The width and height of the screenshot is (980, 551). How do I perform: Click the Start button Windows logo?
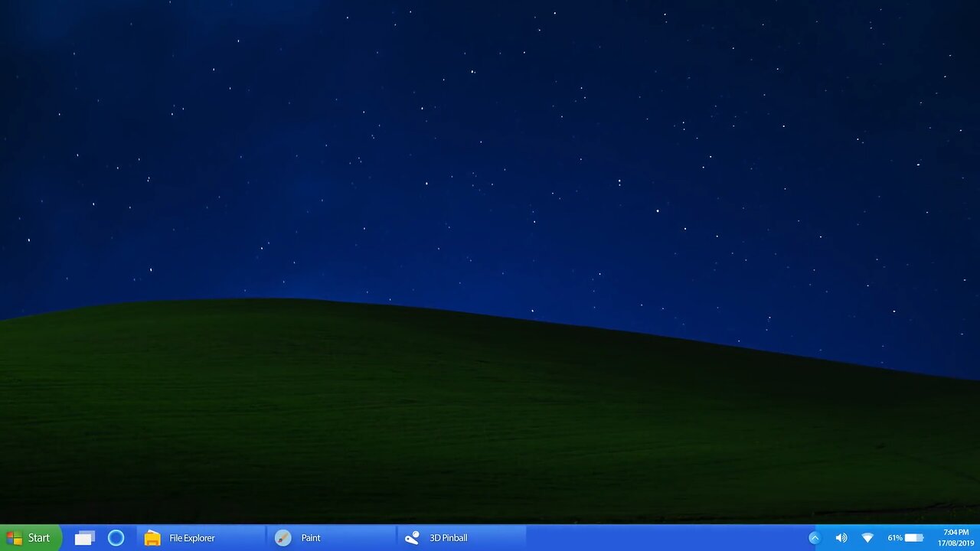pyautogui.click(x=14, y=538)
